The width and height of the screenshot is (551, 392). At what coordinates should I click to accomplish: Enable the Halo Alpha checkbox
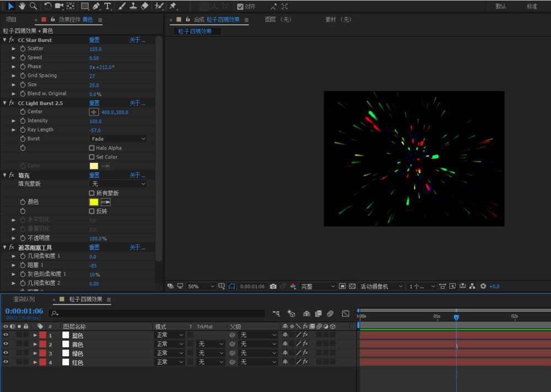(x=91, y=148)
